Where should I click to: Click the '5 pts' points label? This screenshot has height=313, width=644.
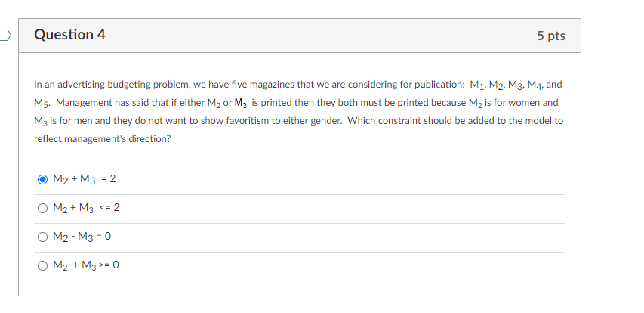(551, 36)
